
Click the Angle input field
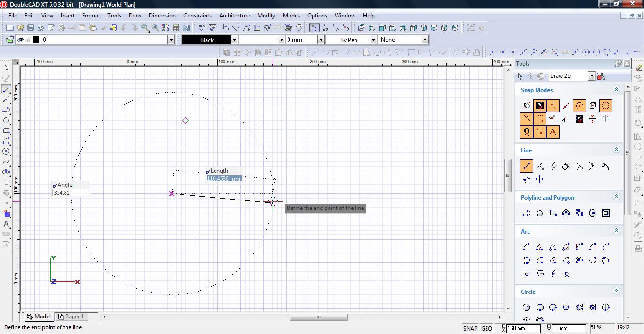click(70, 192)
